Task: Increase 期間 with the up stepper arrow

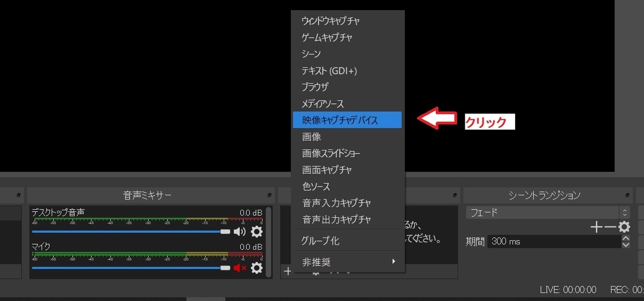Action: coord(626,239)
